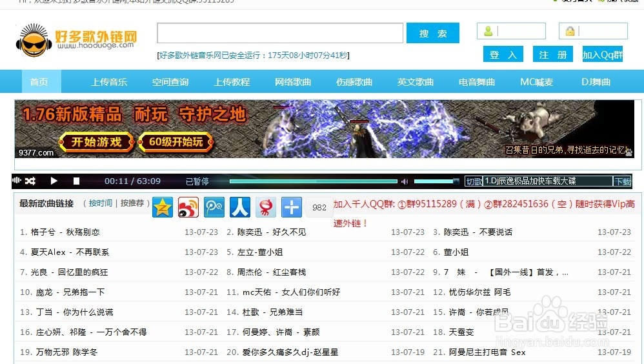
Task: Open song 格子兮 - 秋殇别恋
Action: (65, 232)
